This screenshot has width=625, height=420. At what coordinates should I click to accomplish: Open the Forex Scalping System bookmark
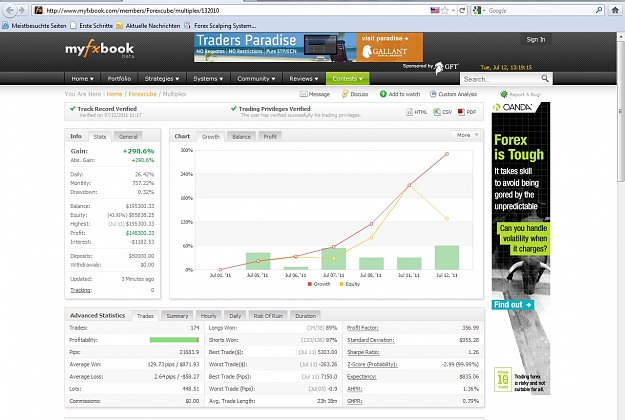220,26
